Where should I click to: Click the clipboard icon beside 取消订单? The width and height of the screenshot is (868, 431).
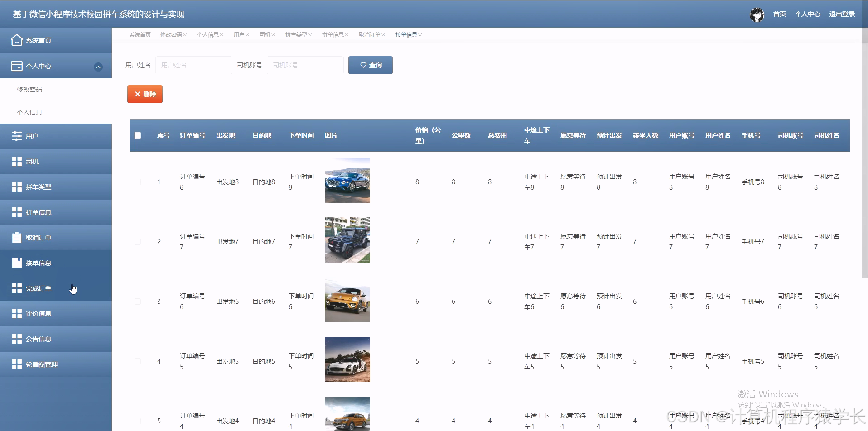point(17,238)
